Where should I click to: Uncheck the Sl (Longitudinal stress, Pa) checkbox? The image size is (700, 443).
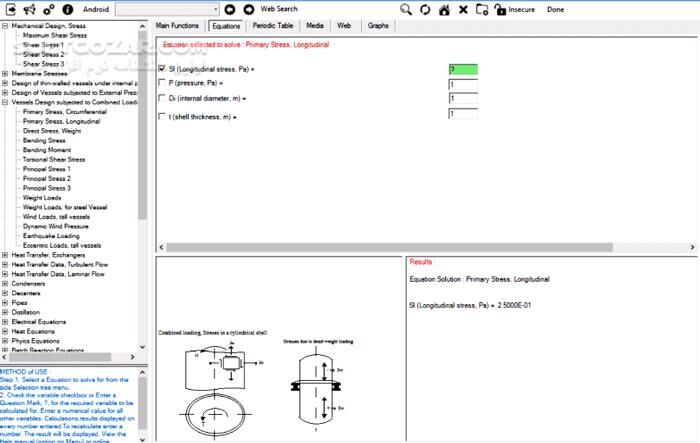tap(162, 69)
